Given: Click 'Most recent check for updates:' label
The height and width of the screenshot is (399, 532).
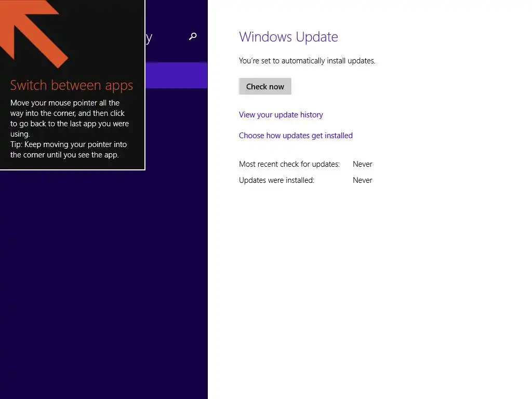Looking at the screenshot, I should [x=289, y=164].
